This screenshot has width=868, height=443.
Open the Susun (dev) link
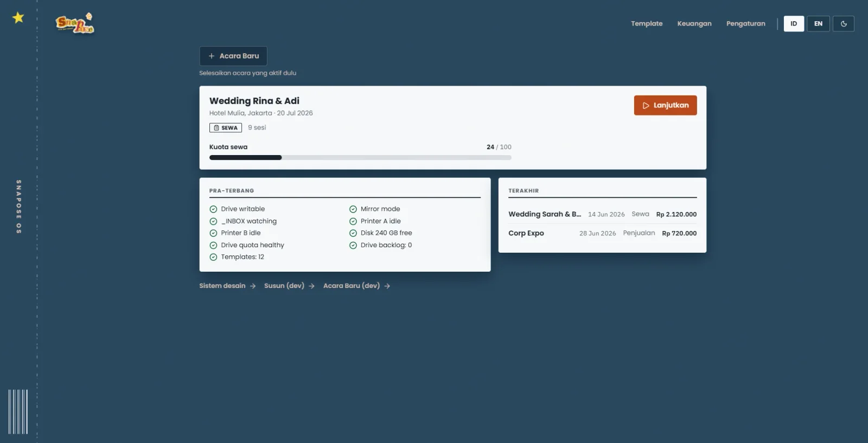tap(289, 286)
